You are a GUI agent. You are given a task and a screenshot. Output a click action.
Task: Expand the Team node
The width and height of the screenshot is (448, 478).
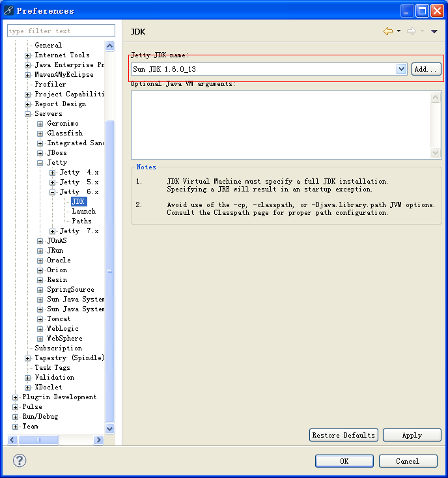(15, 427)
